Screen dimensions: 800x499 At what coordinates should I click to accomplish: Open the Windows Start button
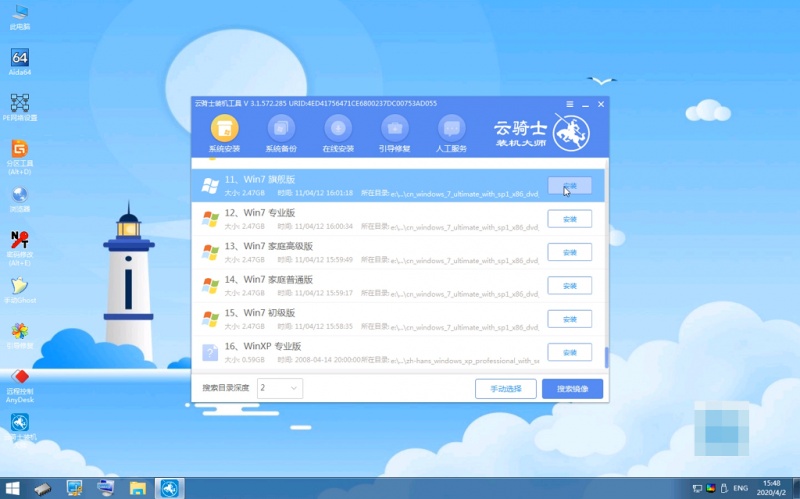tap(12, 488)
